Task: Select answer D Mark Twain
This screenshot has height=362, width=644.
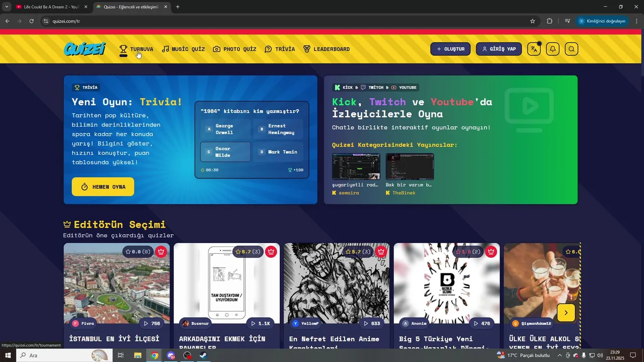Action: (278, 152)
